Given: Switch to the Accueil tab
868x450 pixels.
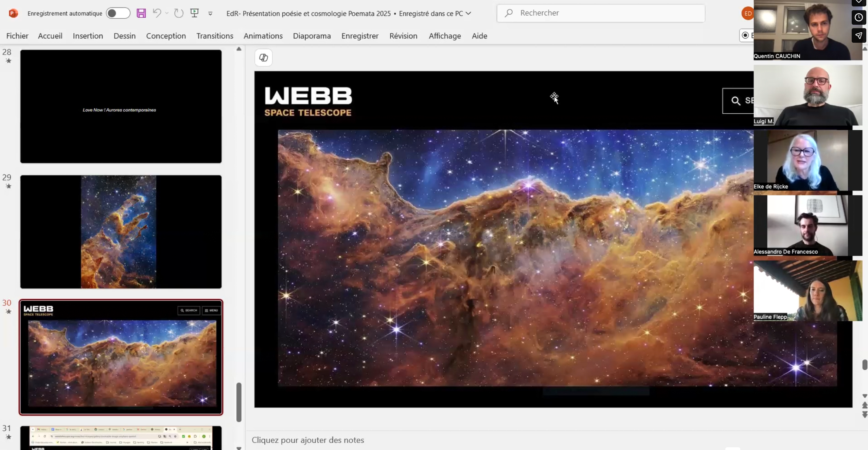Looking at the screenshot, I should pos(50,36).
